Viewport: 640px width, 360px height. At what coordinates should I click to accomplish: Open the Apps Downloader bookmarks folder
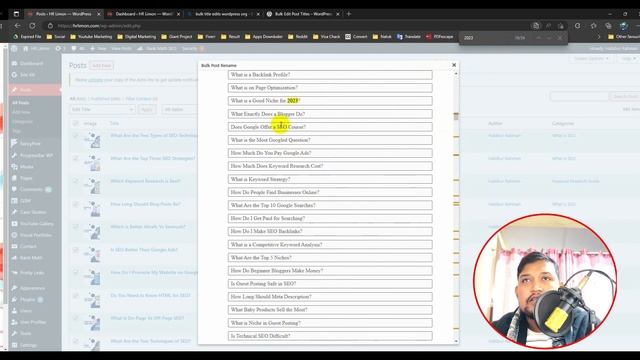pos(264,37)
